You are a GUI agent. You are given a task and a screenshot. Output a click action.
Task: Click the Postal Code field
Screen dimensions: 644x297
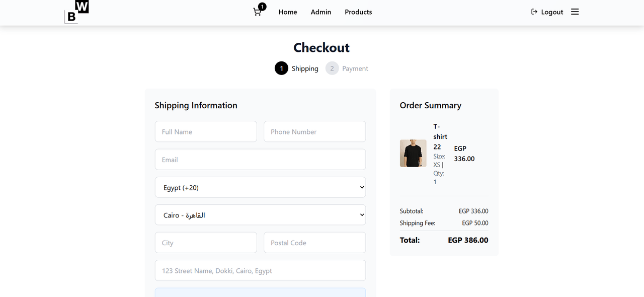[314, 243]
